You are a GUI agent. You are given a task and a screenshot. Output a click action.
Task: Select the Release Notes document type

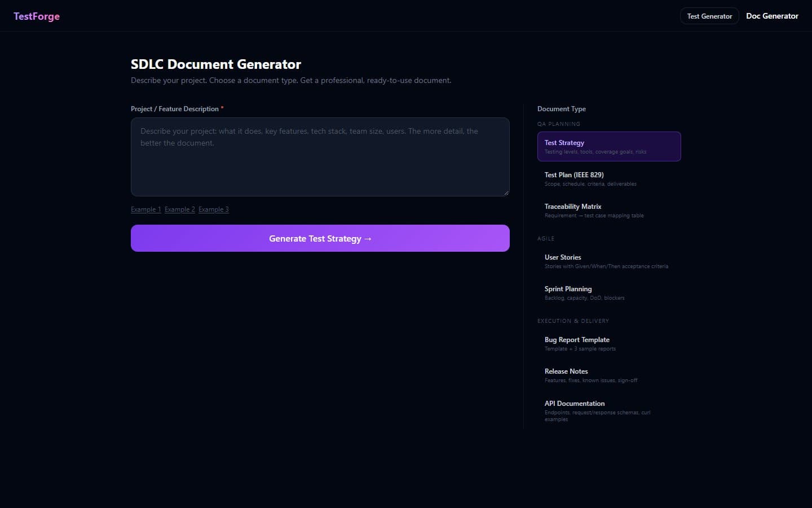(609, 375)
